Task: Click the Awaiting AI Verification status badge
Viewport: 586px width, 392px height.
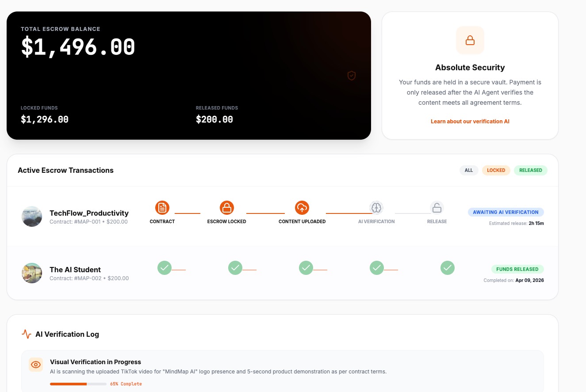Action: pyautogui.click(x=506, y=212)
